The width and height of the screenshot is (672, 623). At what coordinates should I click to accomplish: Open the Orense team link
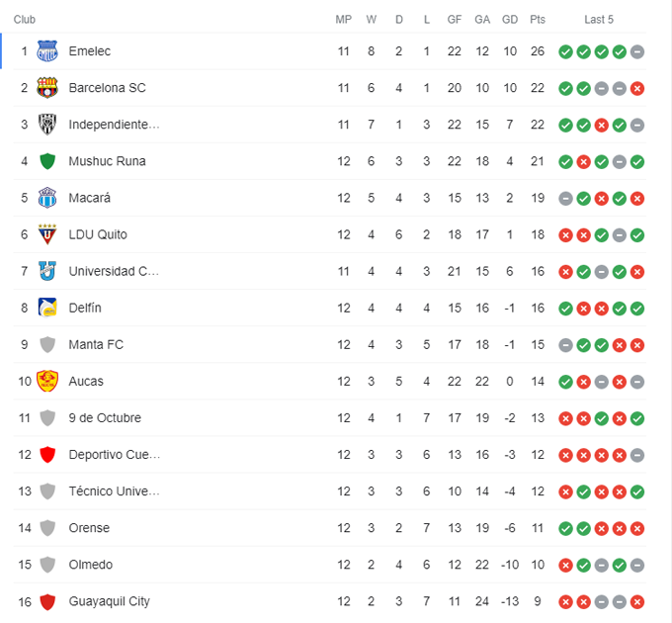[x=89, y=528]
